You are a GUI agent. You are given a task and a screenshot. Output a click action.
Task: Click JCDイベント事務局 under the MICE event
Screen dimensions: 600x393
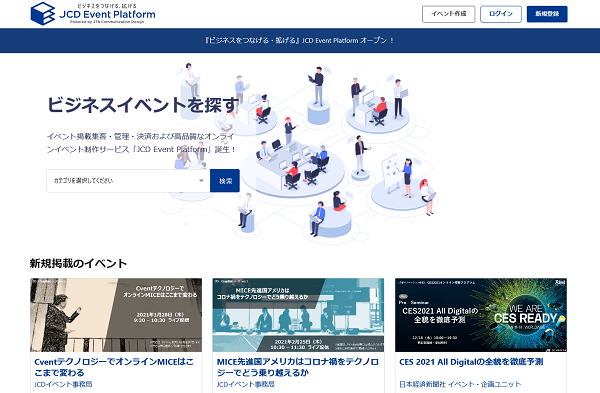(246, 384)
